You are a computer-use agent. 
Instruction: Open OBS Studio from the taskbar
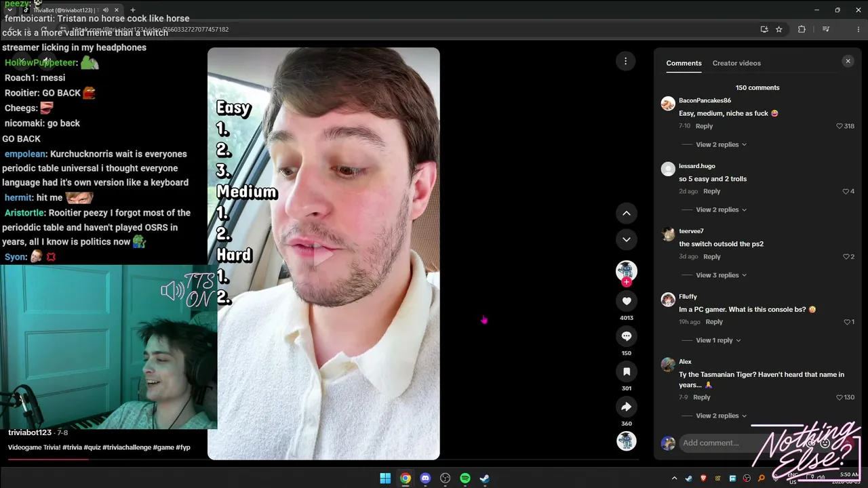pos(445,479)
